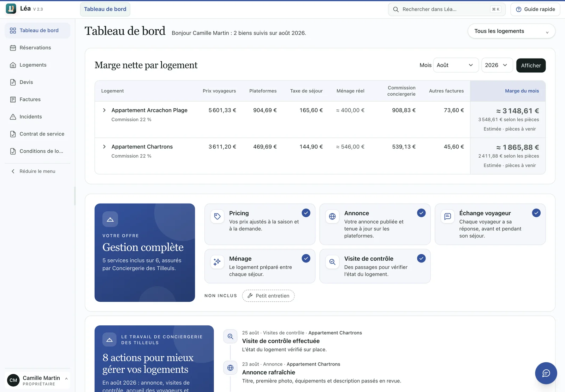This screenshot has height=392, width=565.
Task: Click the Contrat de service document icon
Action: click(x=13, y=134)
